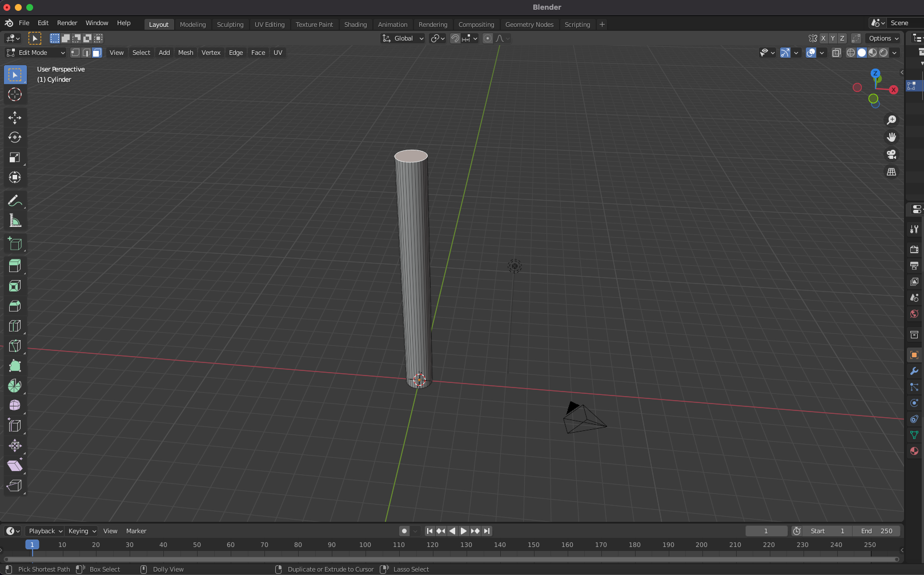This screenshot has width=924, height=575.
Task: Select the Loop Cut tool
Action: pyautogui.click(x=15, y=326)
